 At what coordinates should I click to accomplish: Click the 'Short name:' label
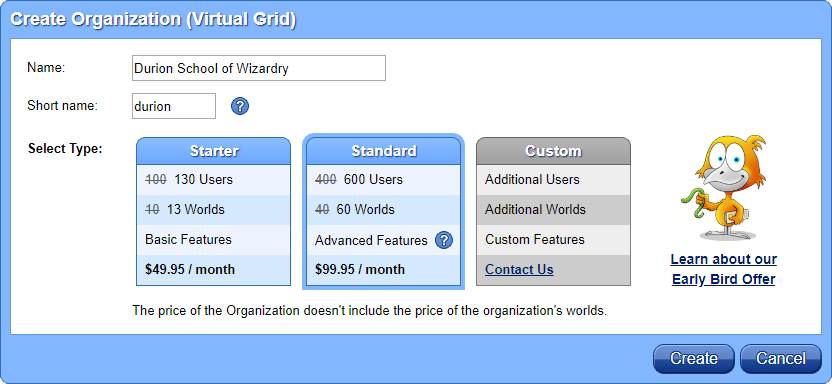pos(63,106)
